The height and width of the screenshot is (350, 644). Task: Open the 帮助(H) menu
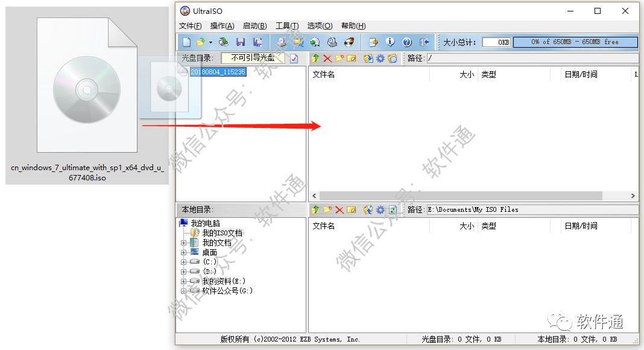[353, 26]
